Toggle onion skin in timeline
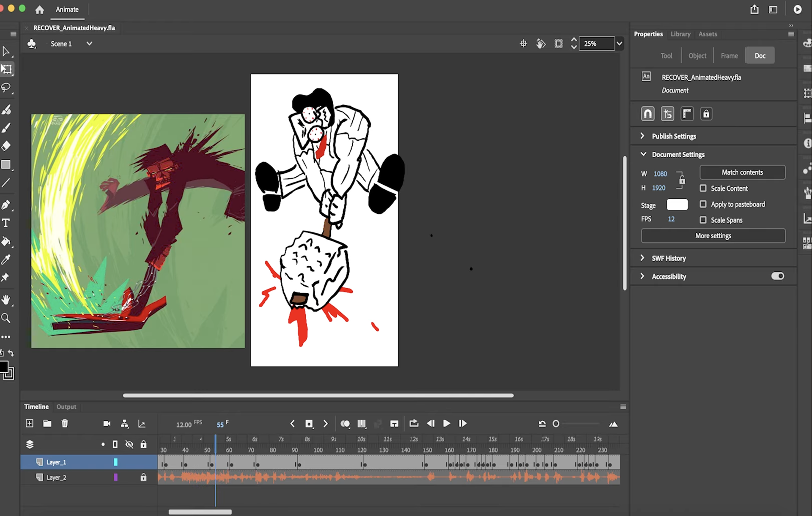 pyautogui.click(x=345, y=423)
